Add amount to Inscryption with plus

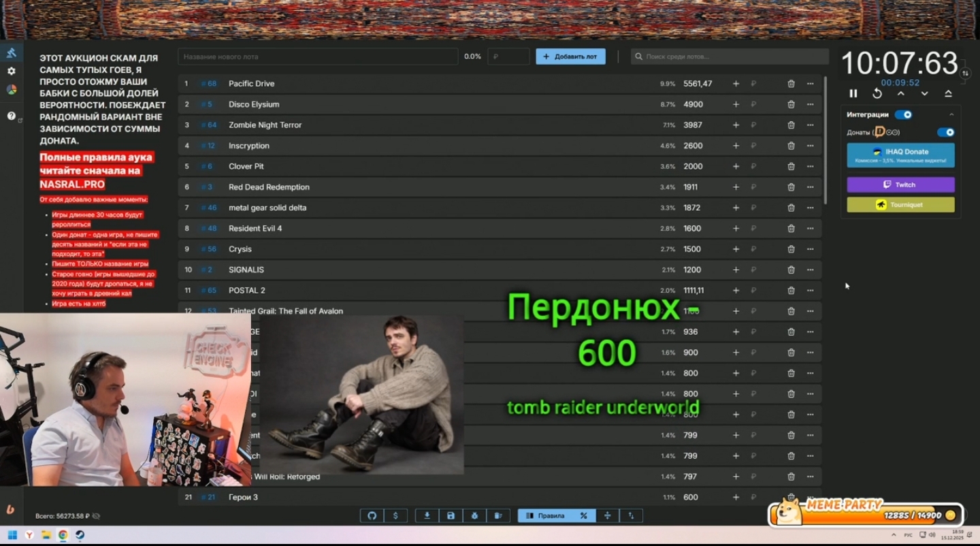coord(736,146)
